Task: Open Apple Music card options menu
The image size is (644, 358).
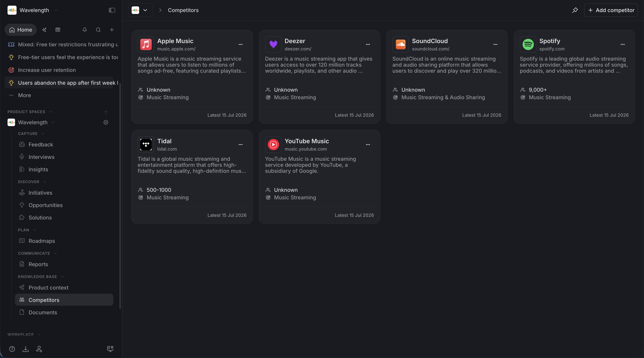Action: tap(240, 44)
